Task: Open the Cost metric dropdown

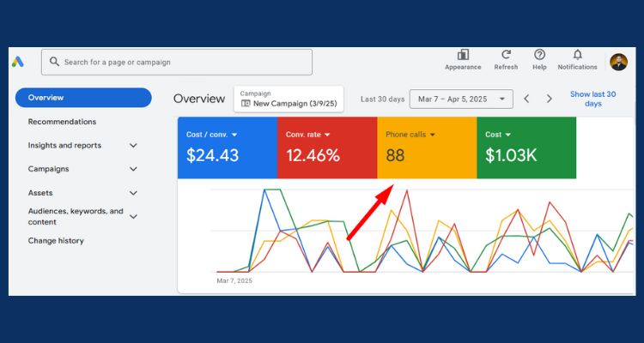Action: click(x=498, y=135)
